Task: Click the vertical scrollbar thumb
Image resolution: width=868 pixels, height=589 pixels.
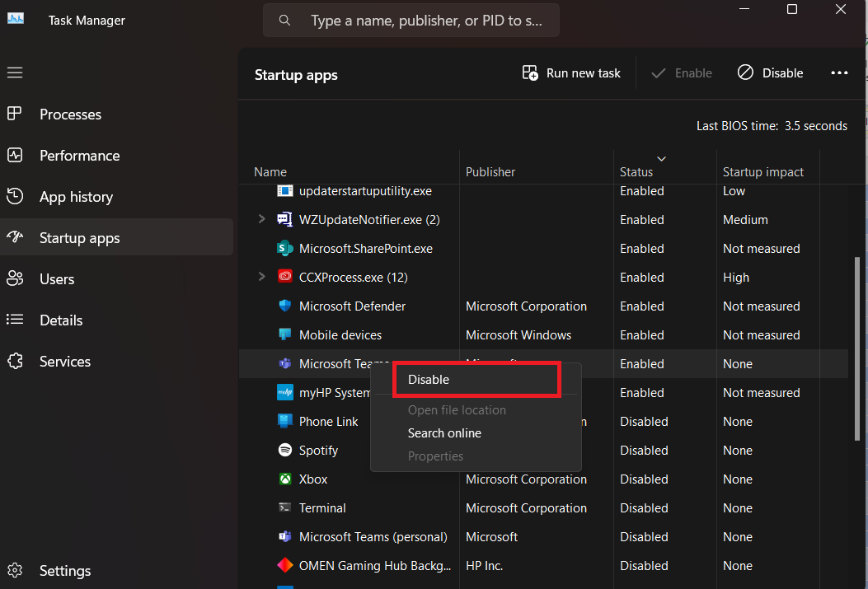Action: click(x=857, y=348)
